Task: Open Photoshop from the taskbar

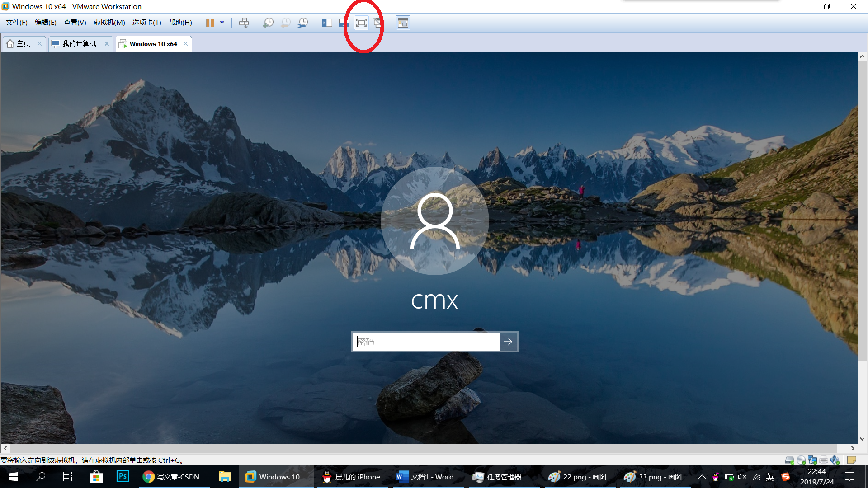Action: coord(123,477)
